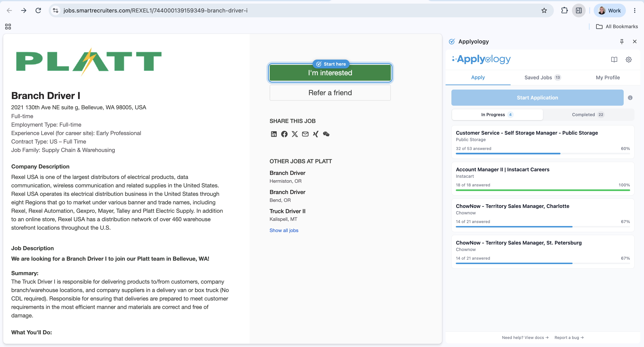Screen dimensions: 644x347
Task: Open the apps grid shortcut
Action: tap(8, 27)
